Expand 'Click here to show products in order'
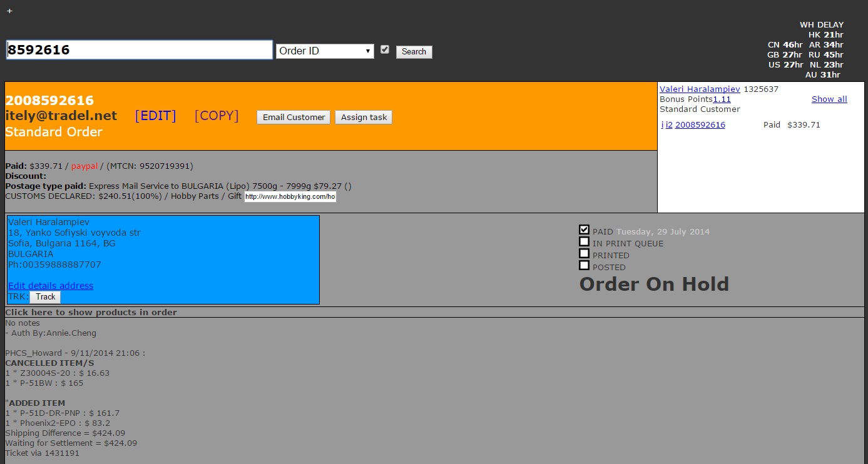 [x=91, y=312]
